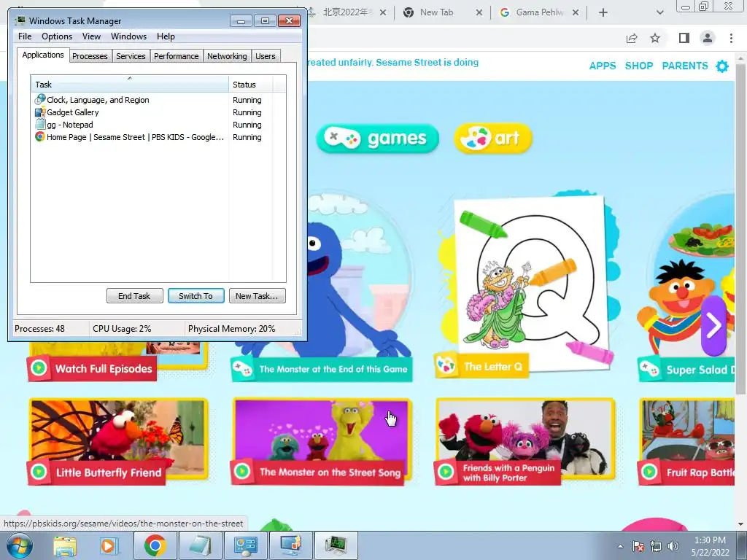Click play icon on Watch Full Episodes

click(39, 368)
